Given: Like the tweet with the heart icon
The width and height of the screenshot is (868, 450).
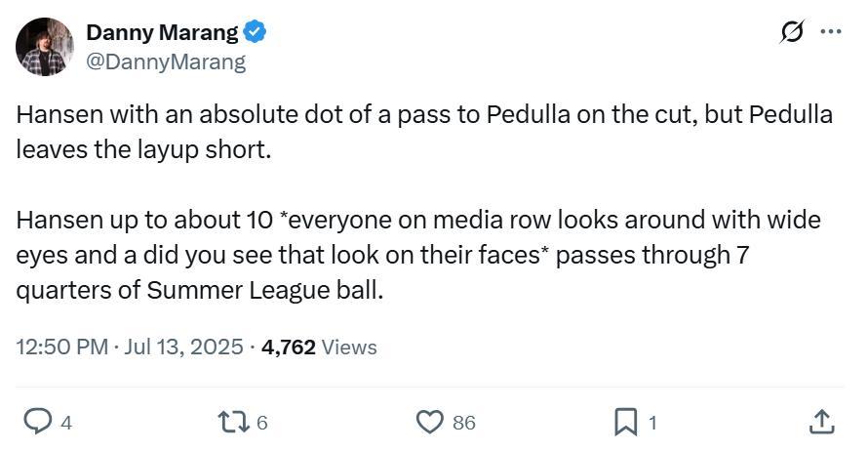Looking at the screenshot, I should pyautogui.click(x=429, y=422).
